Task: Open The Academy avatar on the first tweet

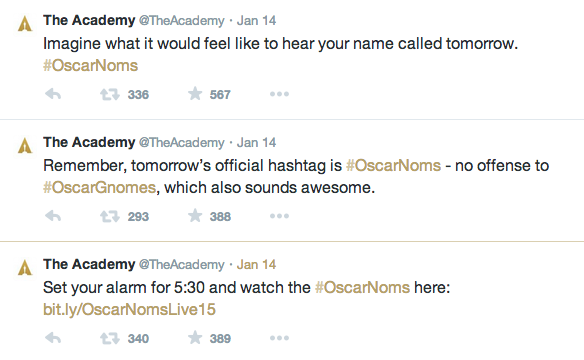Action: [x=25, y=24]
